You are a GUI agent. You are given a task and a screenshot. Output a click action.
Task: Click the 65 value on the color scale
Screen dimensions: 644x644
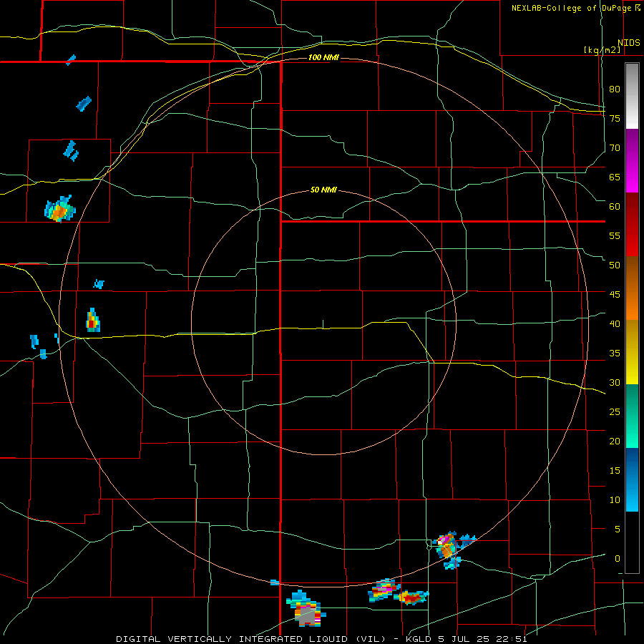[615, 177]
